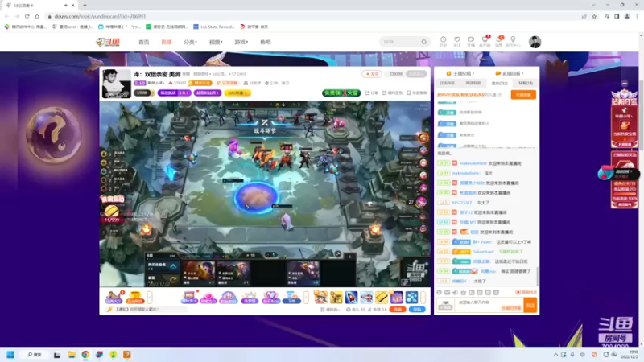Viewport: 644px width, 362px height.
Task: Expand the left activity bar arrow
Action: pyautogui.click(x=150, y=297)
